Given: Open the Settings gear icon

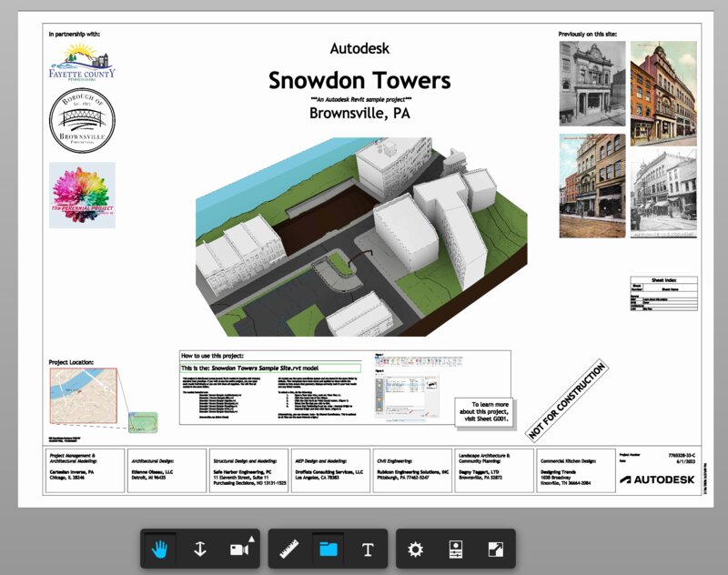Looking at the screenshot, I should click(416, 548).
